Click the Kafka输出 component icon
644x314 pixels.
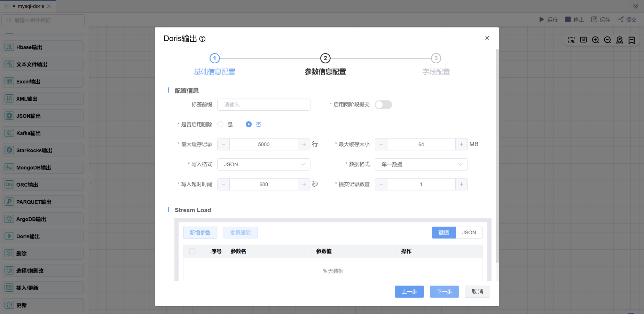pos(9,133)
